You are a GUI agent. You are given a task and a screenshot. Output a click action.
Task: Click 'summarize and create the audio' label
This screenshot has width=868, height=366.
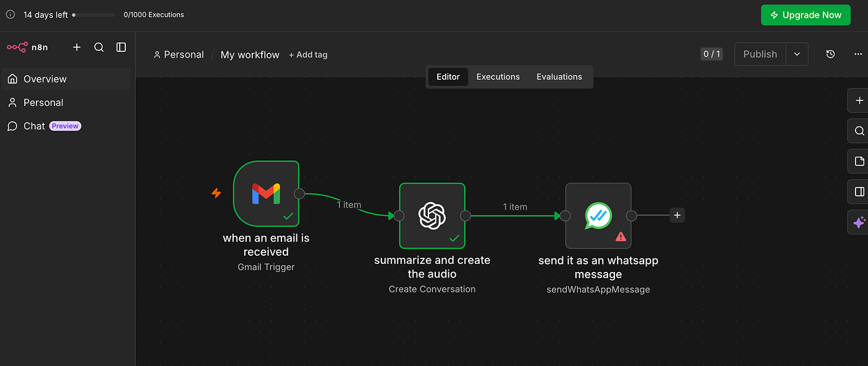432,267
